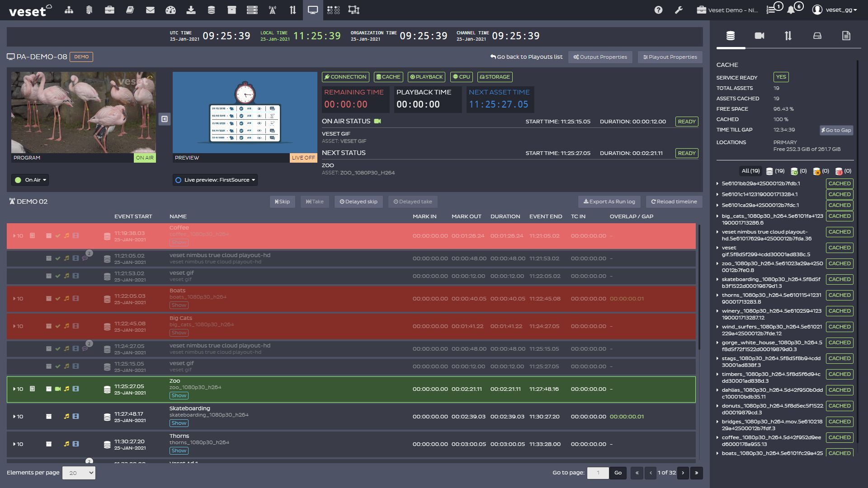
Task: Open the broadcast tower channels icon in top bar
Action: click(x=272, y=10)
